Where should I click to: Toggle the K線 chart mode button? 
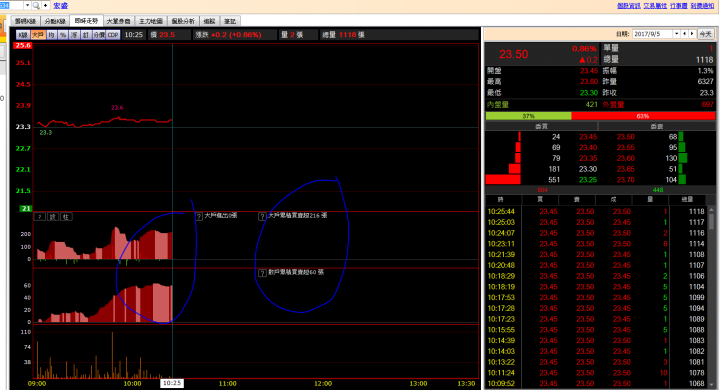pos(23,35)
